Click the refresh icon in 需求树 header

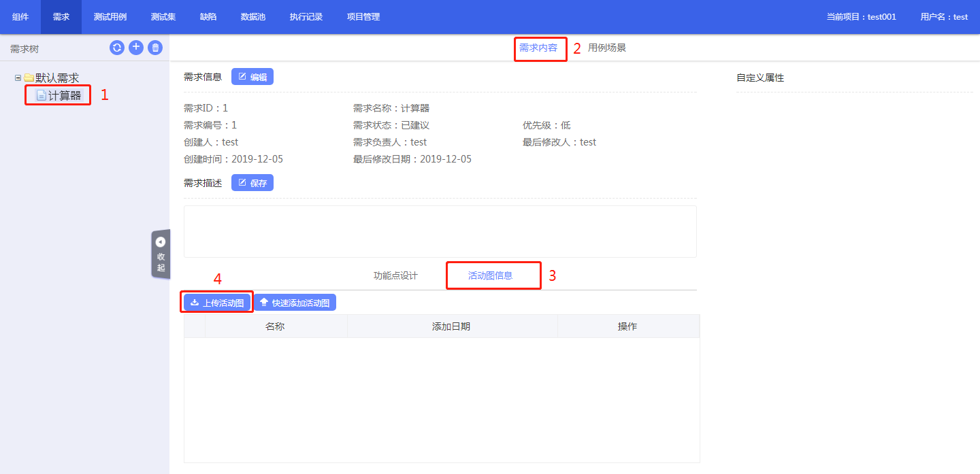point(117,48)
